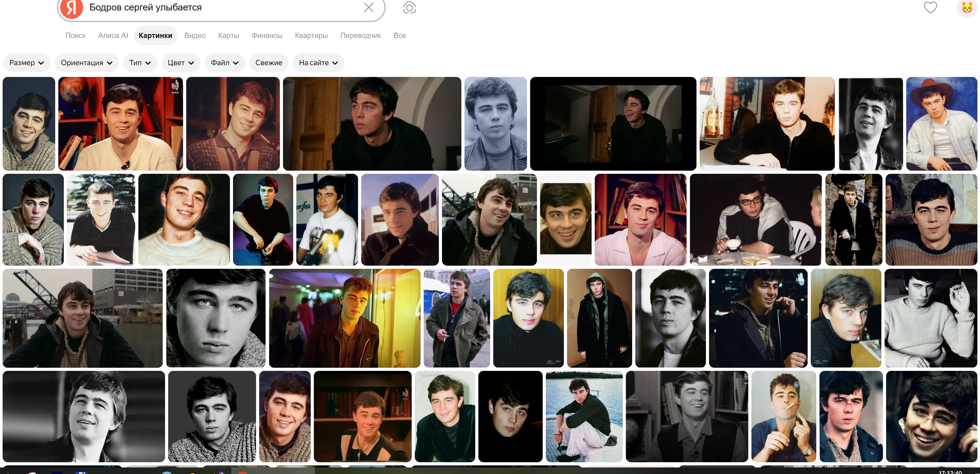The height and width of the screenshot is (474, 980).
Task: Open the photo with a whisky bottle on the table
Action: click(767, 124)
